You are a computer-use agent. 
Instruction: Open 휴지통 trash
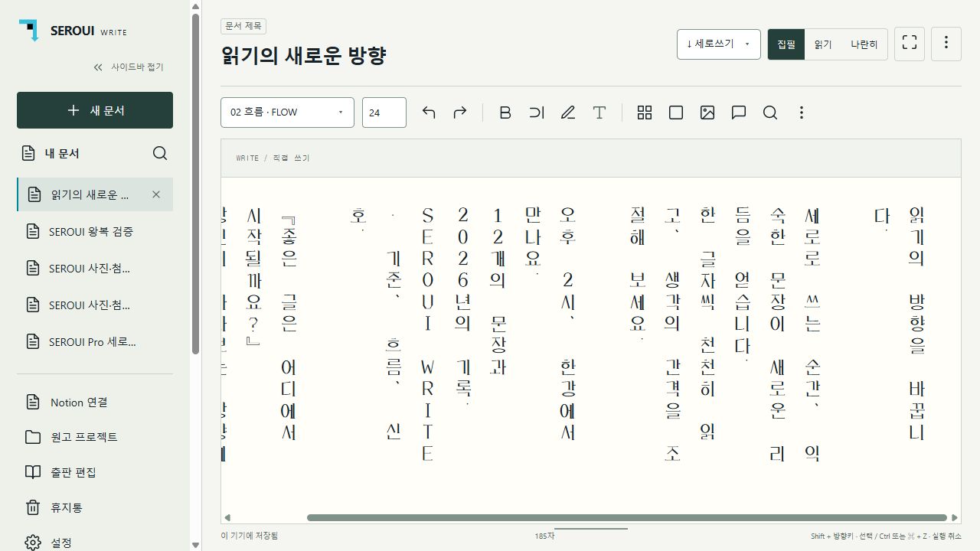[95, 507]
